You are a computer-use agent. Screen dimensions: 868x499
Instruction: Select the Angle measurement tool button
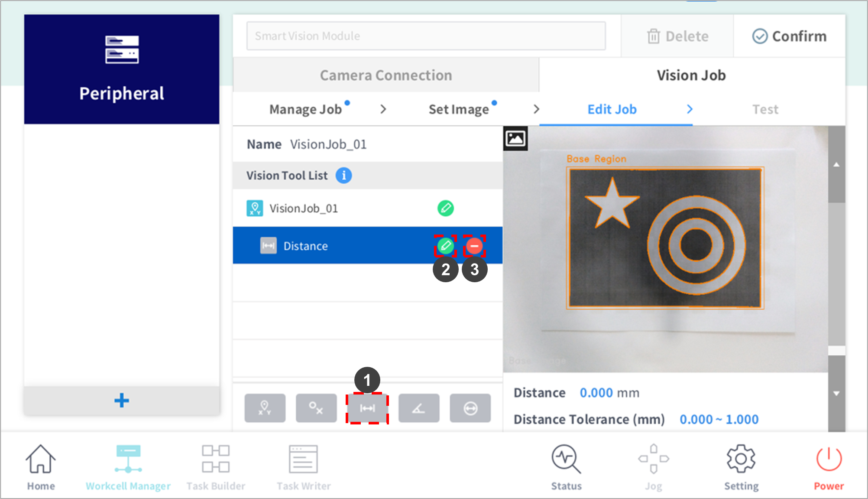tap(418, 408)
